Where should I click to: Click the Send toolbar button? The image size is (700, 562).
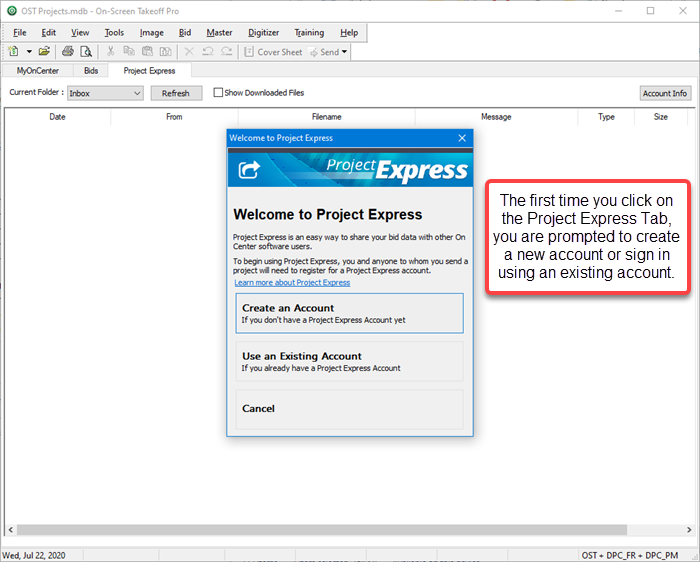click(325, 52)
